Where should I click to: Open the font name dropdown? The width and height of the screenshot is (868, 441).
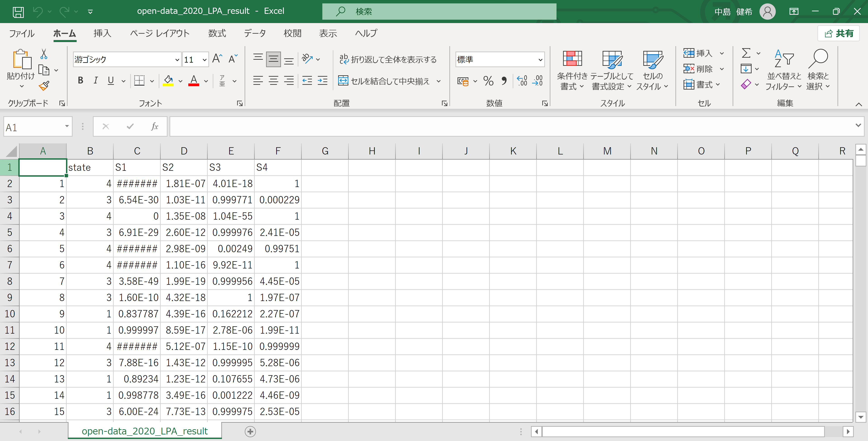coord(177,60)
